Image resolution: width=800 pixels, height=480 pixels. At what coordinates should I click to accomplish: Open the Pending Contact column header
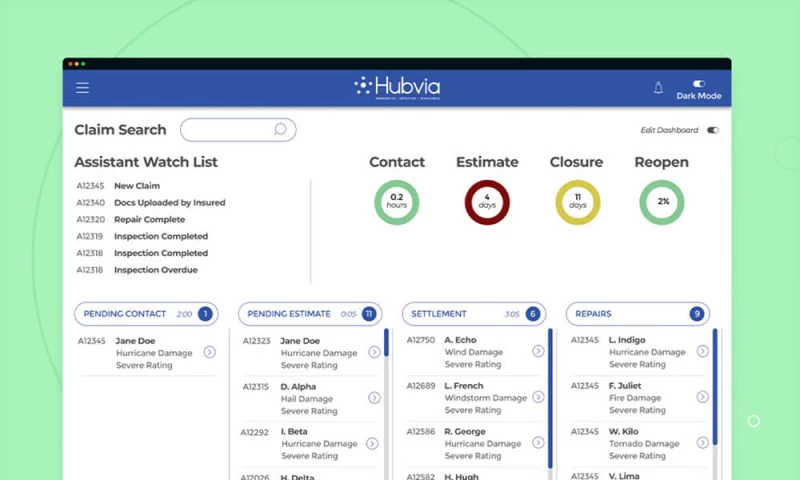coord(146,314)
